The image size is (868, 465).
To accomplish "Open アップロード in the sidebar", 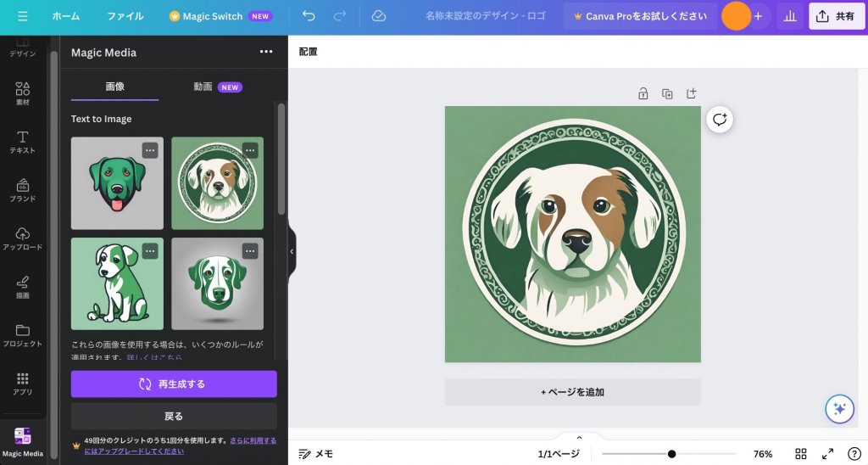I will 23,238.
